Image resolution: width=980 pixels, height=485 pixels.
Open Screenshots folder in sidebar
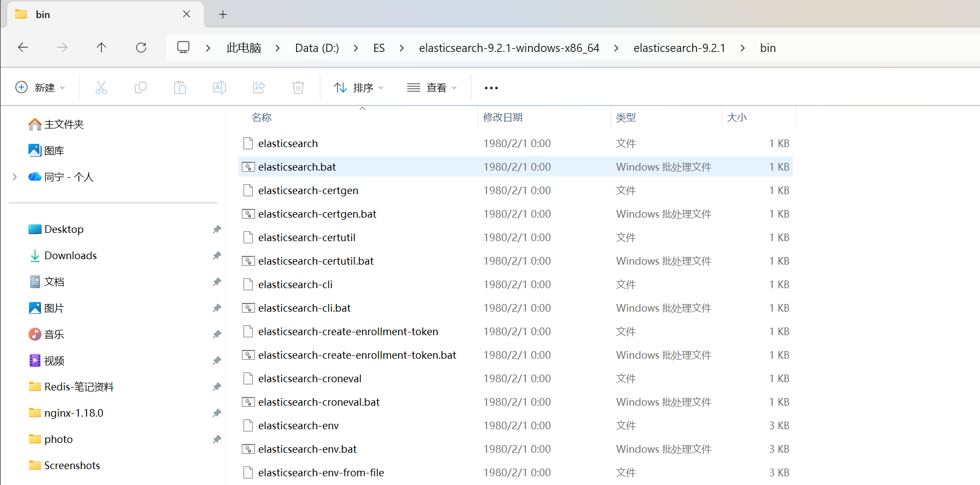(x=65, y=465)
